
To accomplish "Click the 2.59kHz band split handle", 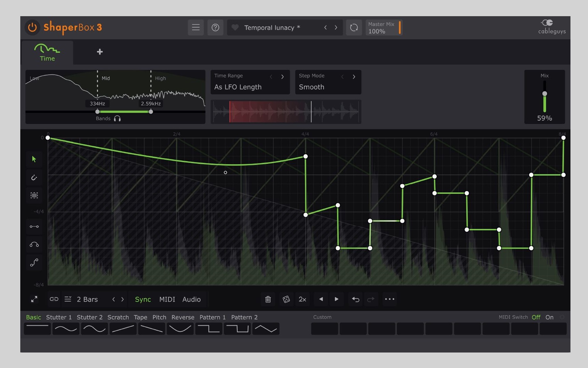I will coord(151,112).
